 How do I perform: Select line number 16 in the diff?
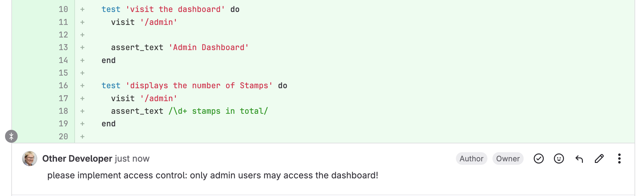click(63, 86)
